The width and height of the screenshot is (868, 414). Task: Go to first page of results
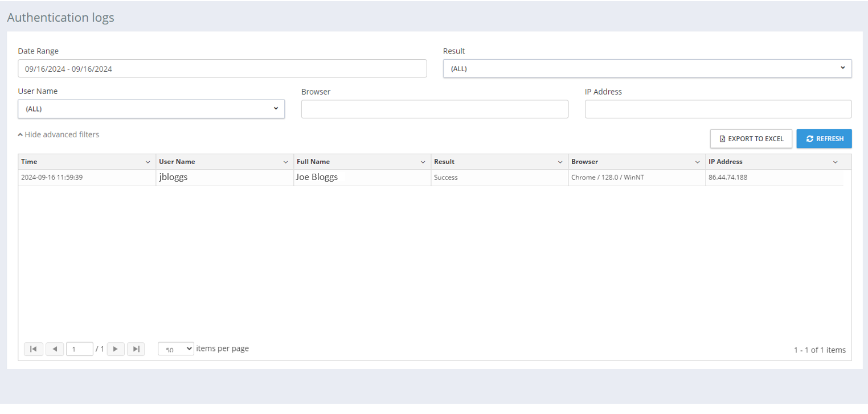[x=33, y=349]
